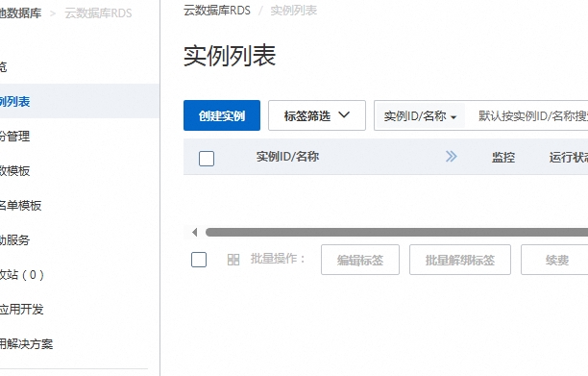Click the scroll-left arrow of horizontal scrollbar
This screenshot has height=376, width=588.
click(x=194, y=233)
